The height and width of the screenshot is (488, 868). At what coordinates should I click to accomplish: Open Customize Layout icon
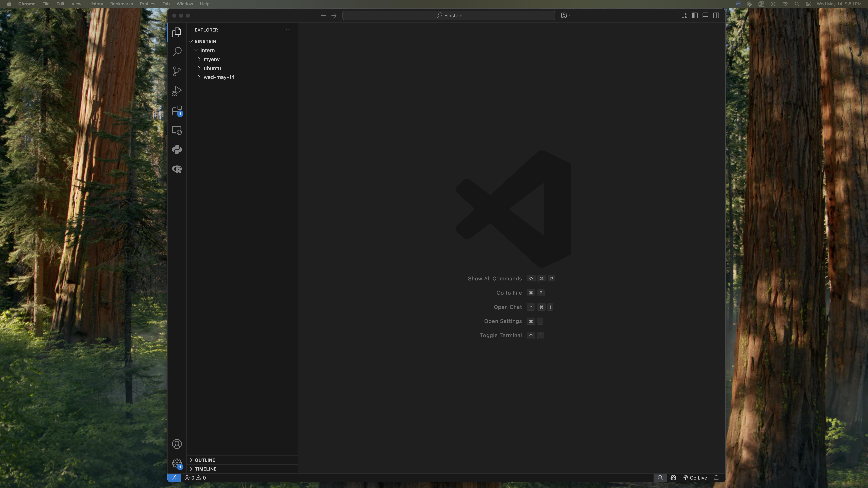pos(684,15)
